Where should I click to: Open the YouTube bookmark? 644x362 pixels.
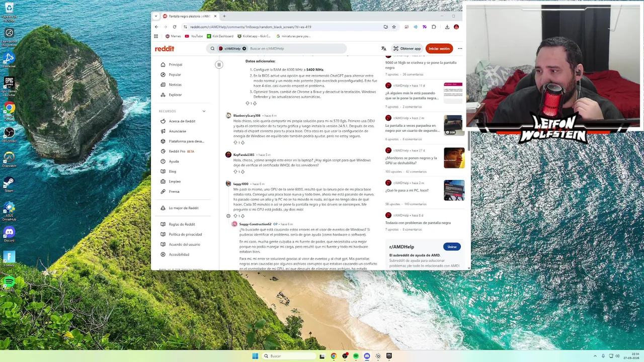(x=194, y=36)
